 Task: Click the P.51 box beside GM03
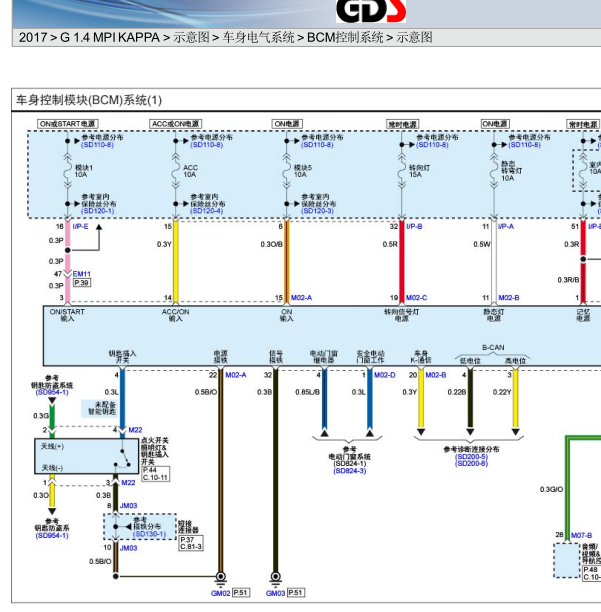point(296,592)
